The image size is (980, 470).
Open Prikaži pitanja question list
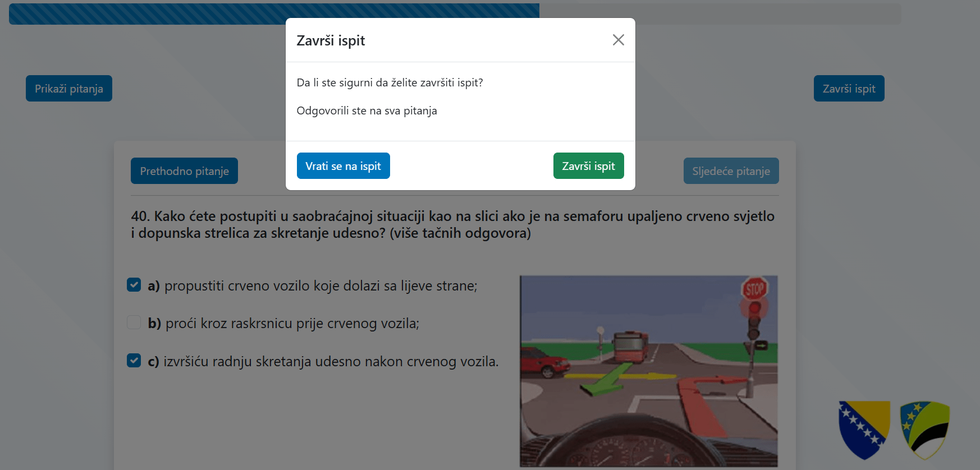pyautogui.click(x=69, y=89)
